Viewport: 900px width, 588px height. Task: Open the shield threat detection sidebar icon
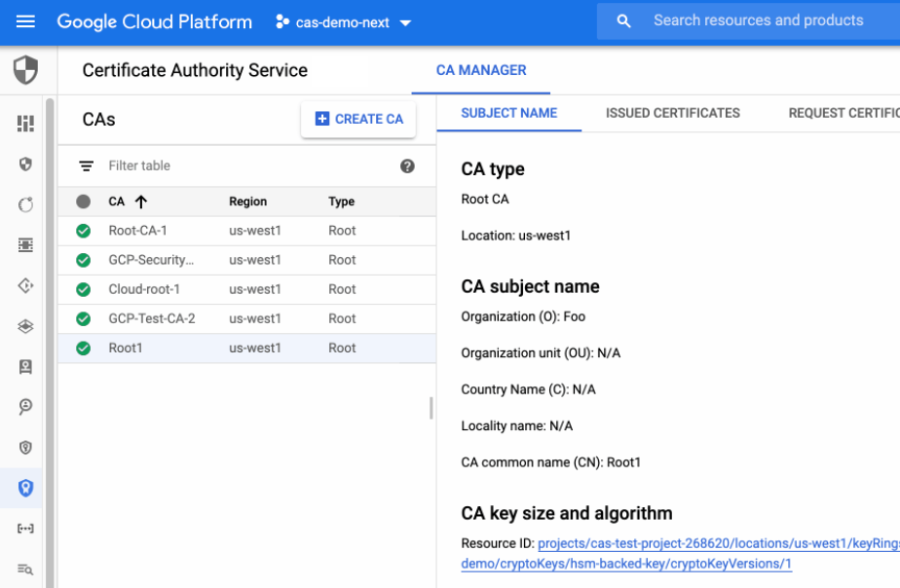tap(25, 165)
